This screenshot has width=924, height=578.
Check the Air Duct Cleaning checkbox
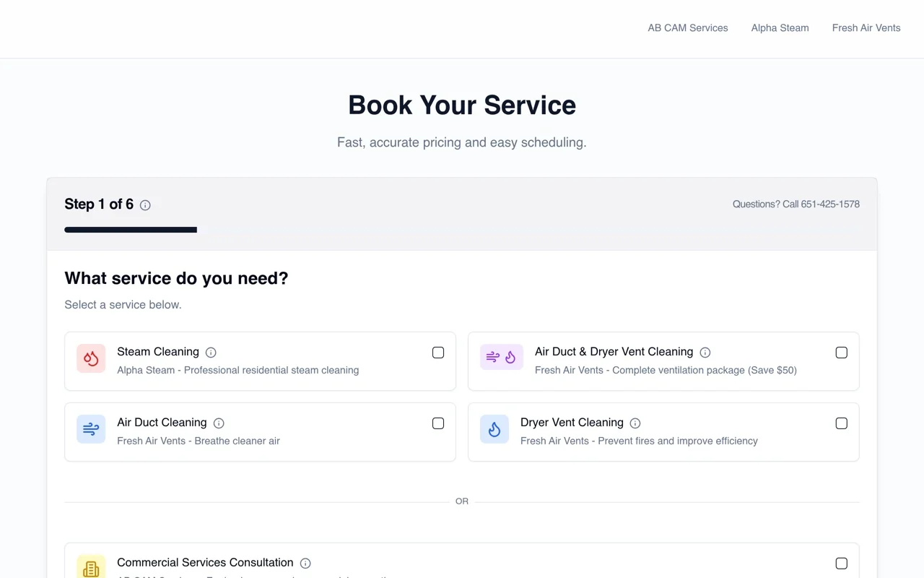coord(438,423)
